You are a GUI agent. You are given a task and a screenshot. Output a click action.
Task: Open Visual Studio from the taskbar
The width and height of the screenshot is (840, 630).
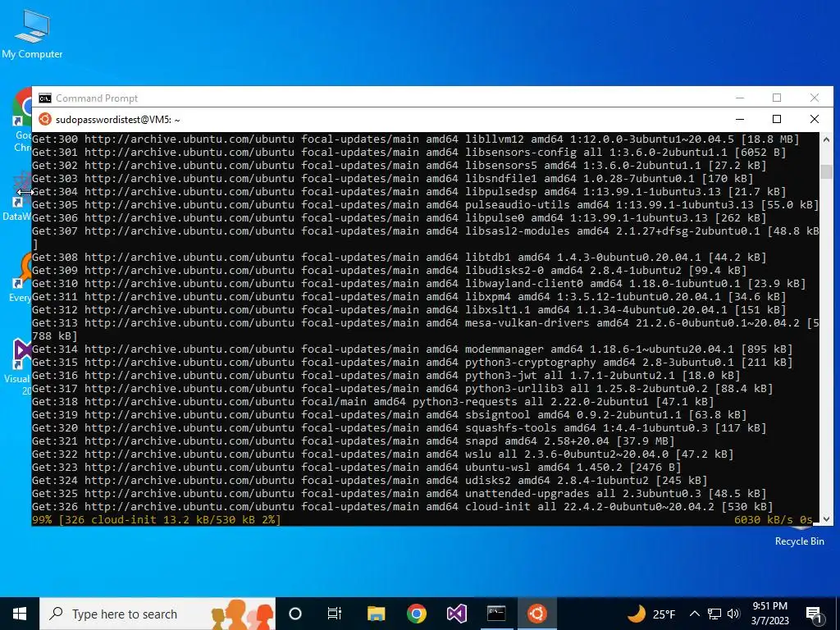(456, 614)
